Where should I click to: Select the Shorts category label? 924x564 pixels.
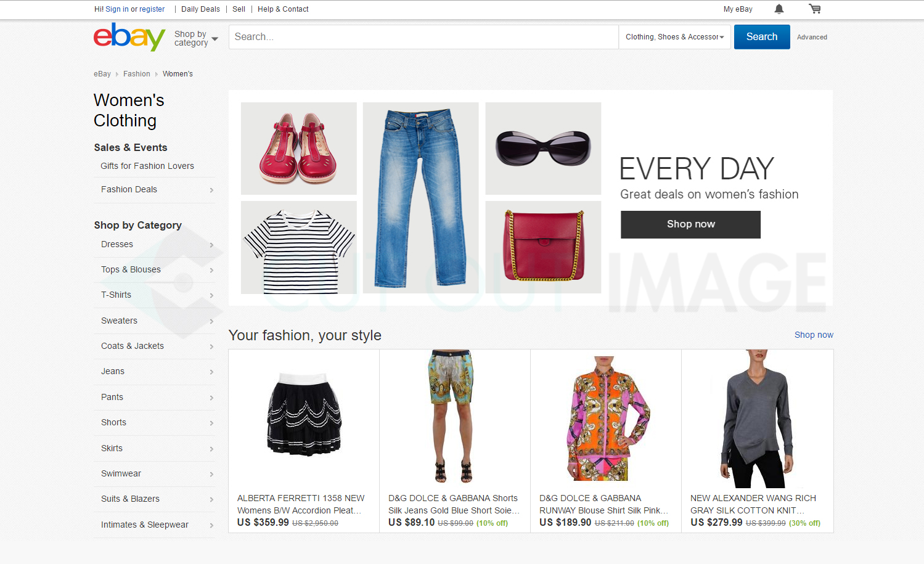click(113, 422)
